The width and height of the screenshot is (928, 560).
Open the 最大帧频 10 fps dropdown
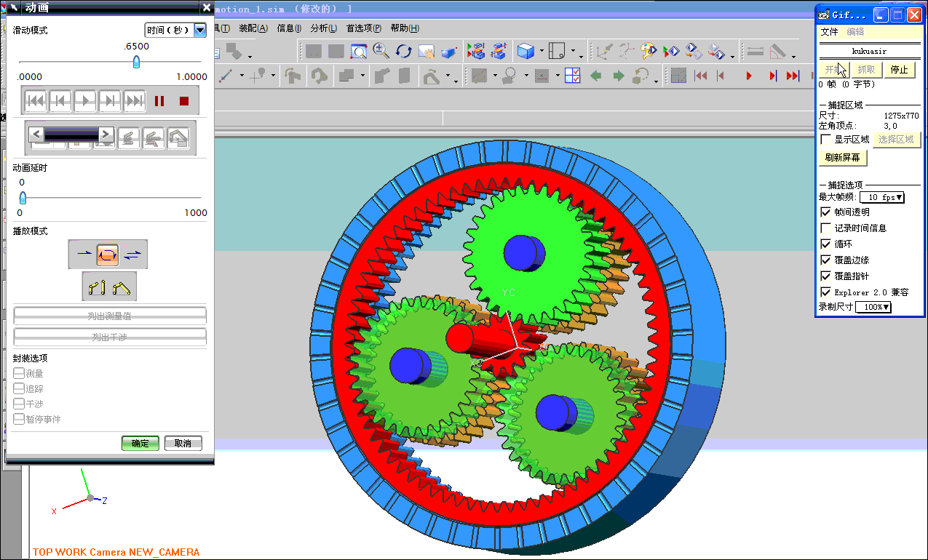coord(882,197)
